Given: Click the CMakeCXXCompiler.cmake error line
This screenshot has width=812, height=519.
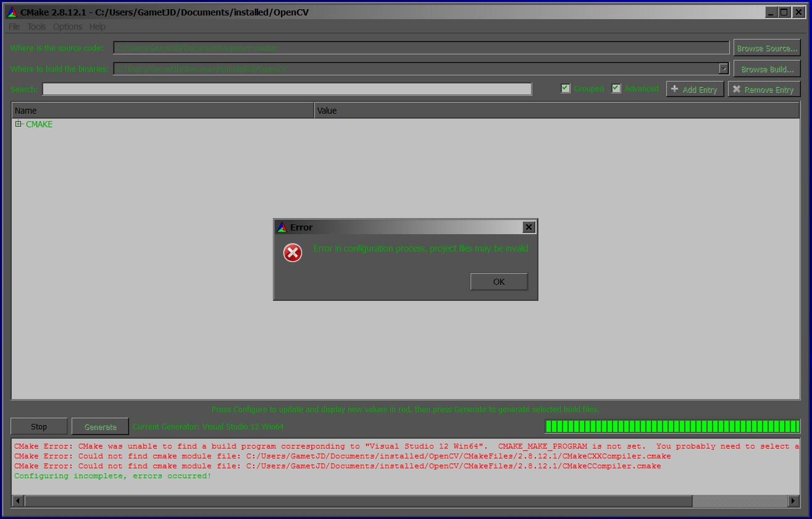Looking at the screenshot, I should pos(342,456).
